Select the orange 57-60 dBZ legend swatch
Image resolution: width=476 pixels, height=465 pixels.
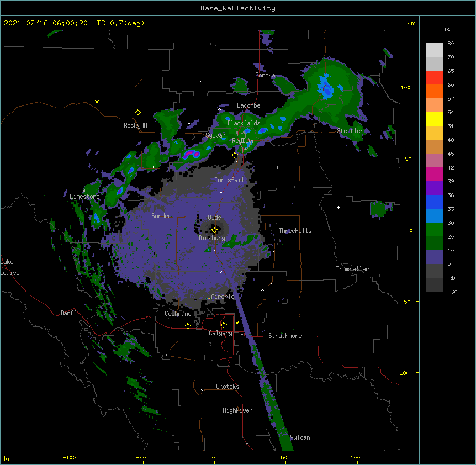(434, 91)
